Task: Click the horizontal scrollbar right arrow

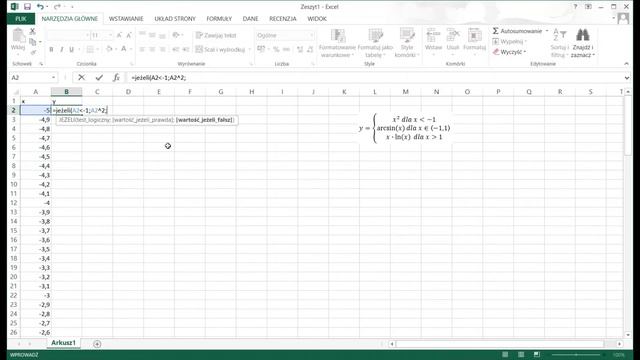Action: click(x=620, y=344)
